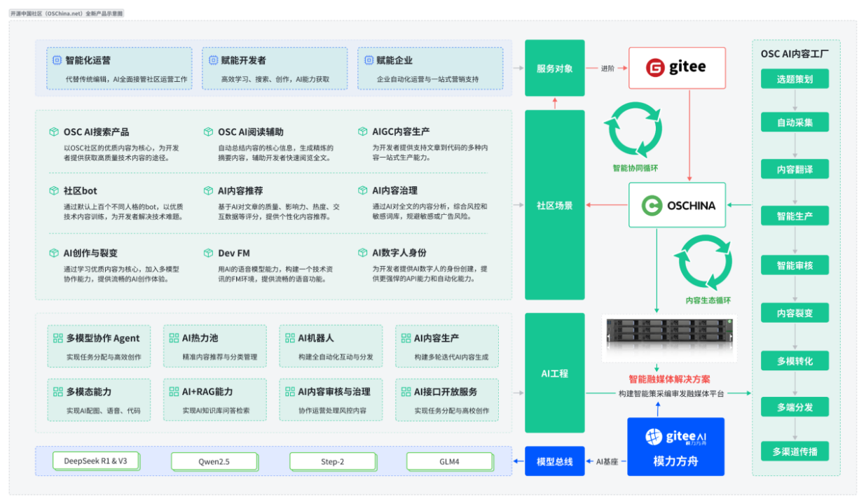Click the 智能化运营 heading text

[88, 61]
